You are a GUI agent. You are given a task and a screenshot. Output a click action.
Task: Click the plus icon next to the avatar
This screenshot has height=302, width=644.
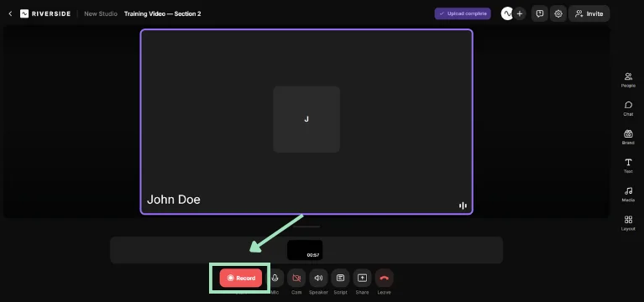point(520,13)
